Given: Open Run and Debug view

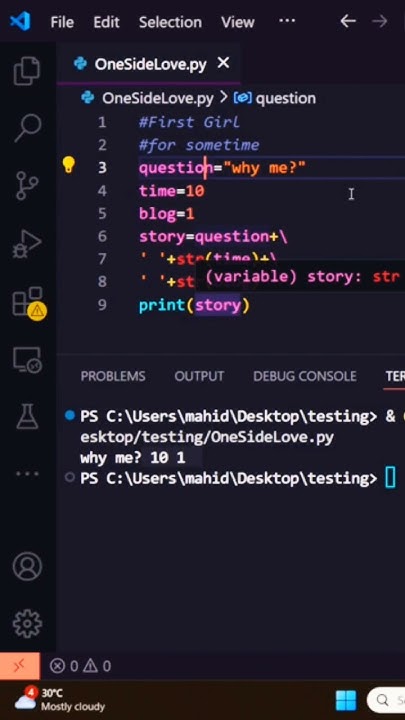Looking at the screenshot, I should point(27,244).
